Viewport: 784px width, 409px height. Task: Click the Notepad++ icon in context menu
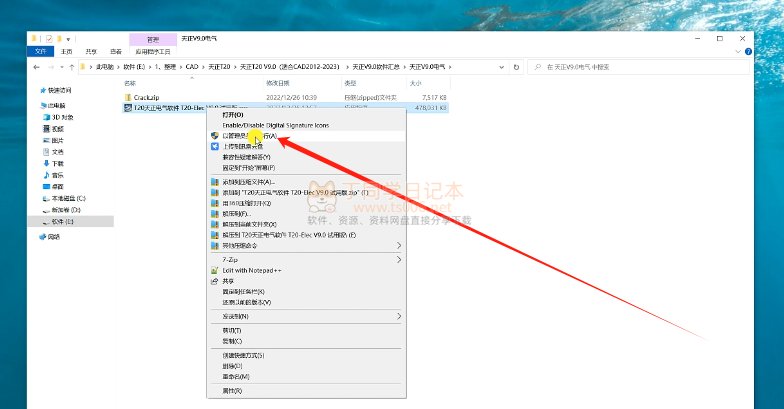click(214, 270)
